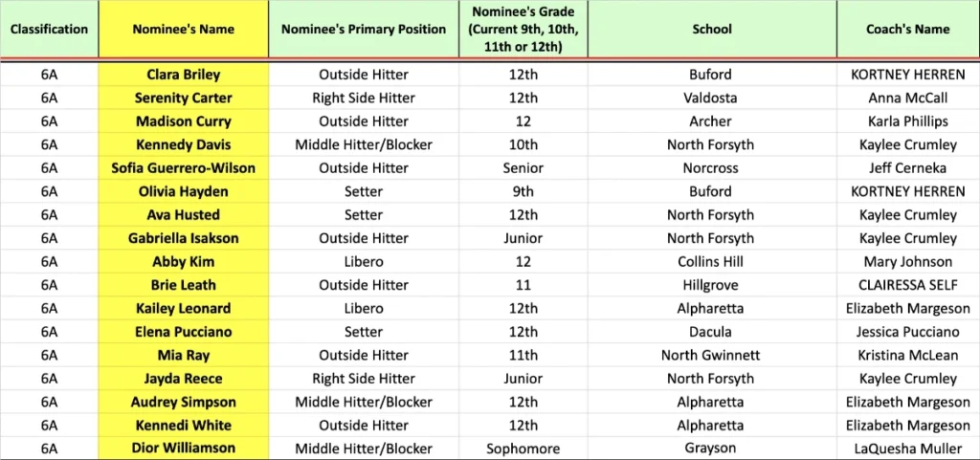Select the Collins Hill school cell
The image size is (980, 460).
711,262
